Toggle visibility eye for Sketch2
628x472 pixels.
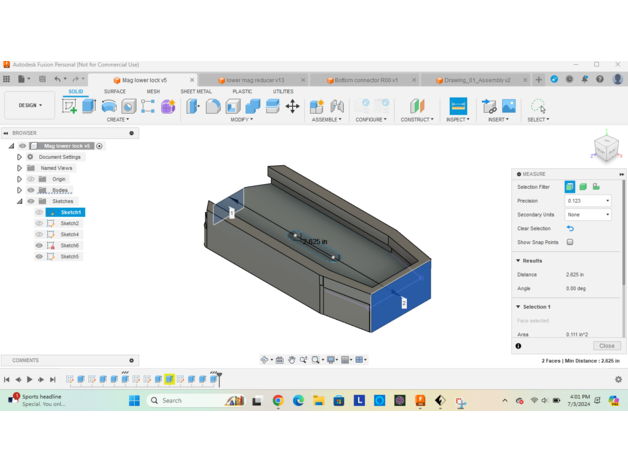coord(40,223)
